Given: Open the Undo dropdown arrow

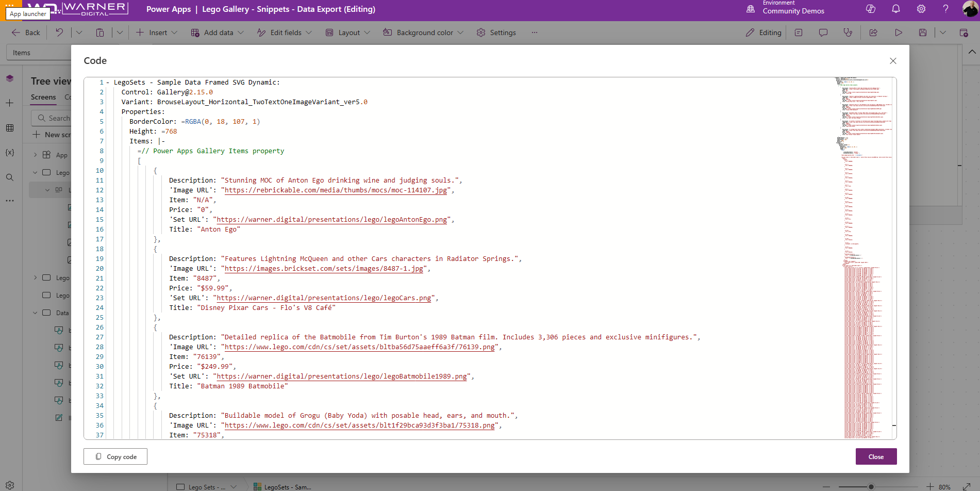Looking at the screenshot, I should click(x=79, y=32).
